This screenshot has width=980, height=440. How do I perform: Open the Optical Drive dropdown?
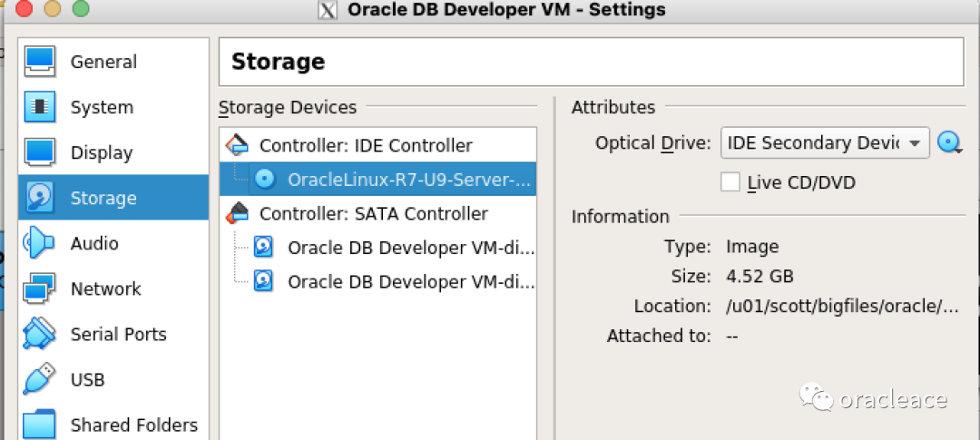(x=824, y=143)
